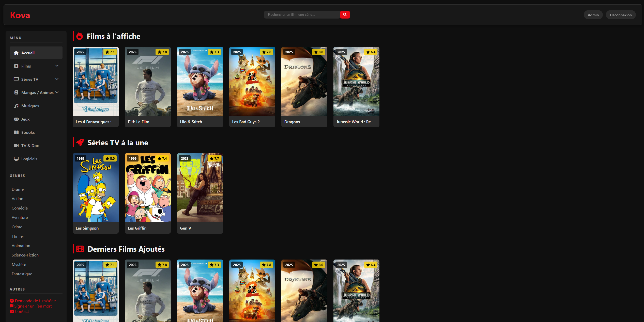Expand the Mangas / Animes chevron
Viewport: 644px width, 322px height.
(x=57, y=92)
